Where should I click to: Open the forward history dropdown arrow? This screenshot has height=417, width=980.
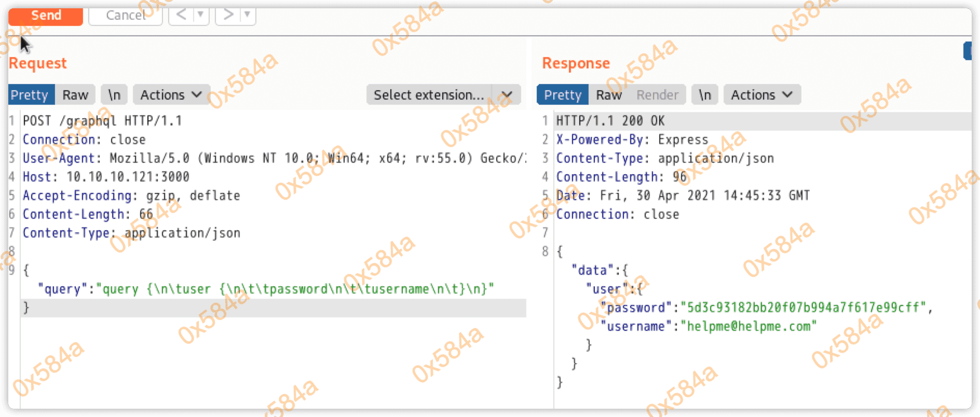tap(248, 15)
